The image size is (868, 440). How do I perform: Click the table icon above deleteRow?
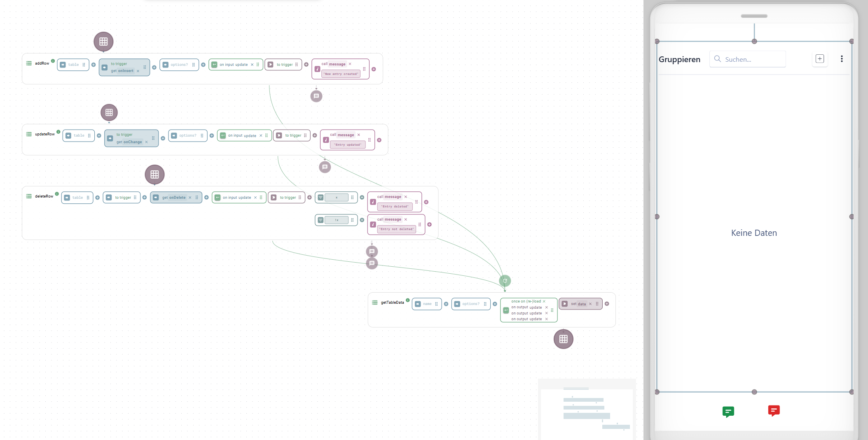pyautogui.click(x=154, y=175)
